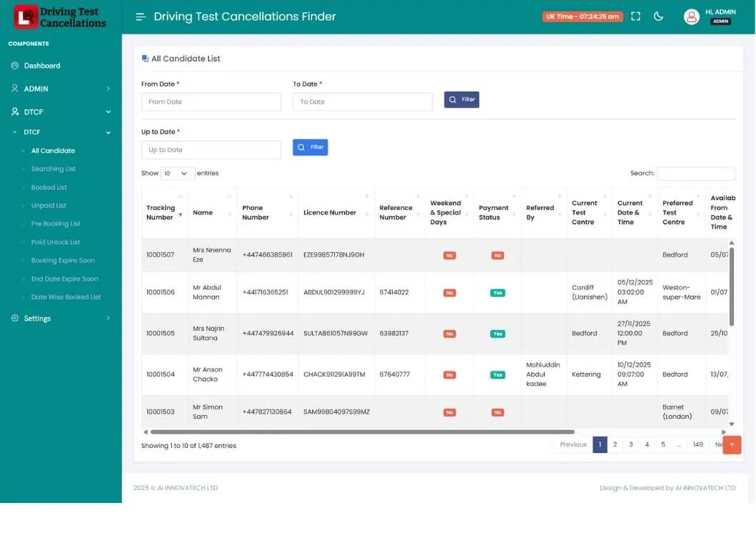
Task: Expand the ADMIN menu chevron
Action: [108, 89]
